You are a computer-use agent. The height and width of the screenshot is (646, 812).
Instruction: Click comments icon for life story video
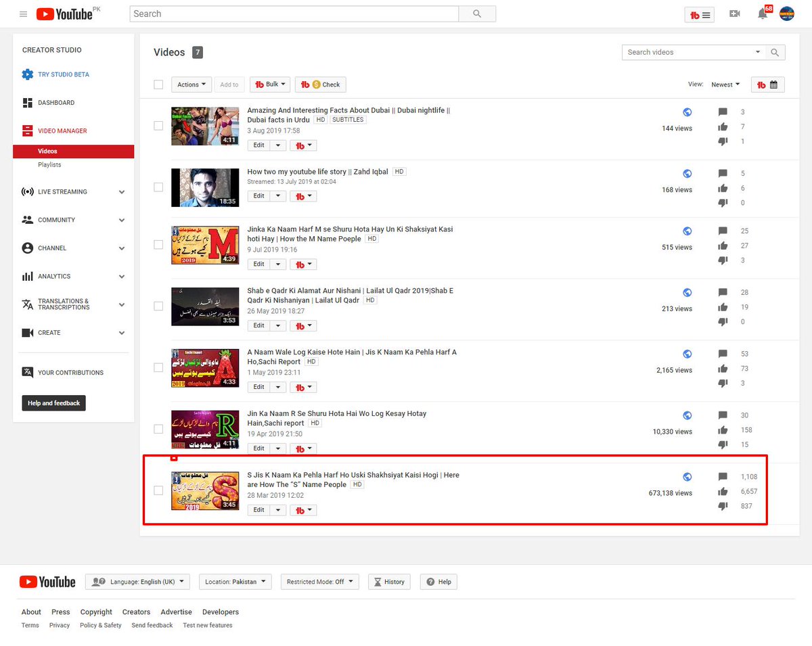tap(723, 173)
